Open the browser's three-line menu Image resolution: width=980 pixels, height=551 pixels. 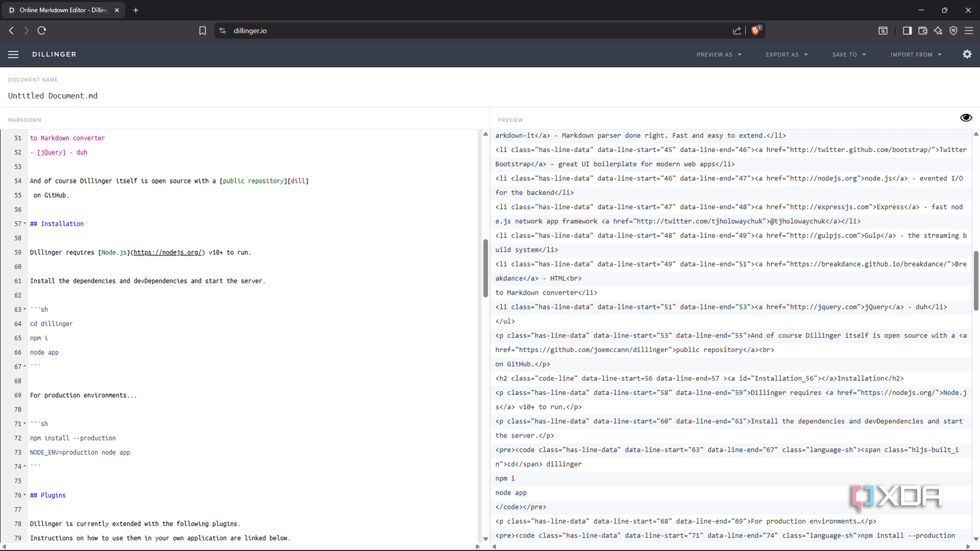point(969,30)
